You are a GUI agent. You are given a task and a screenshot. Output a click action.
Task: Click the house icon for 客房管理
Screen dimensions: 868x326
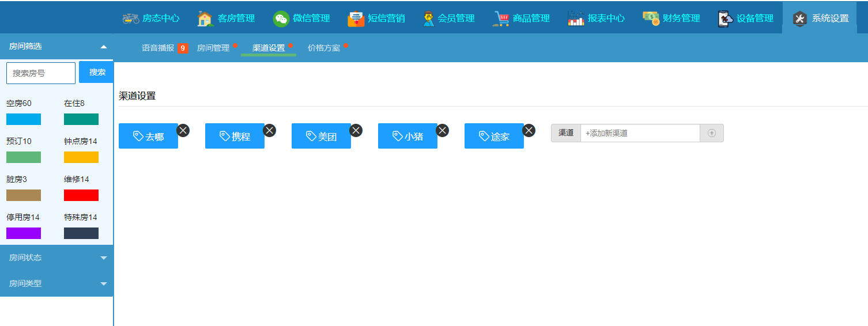205,18
